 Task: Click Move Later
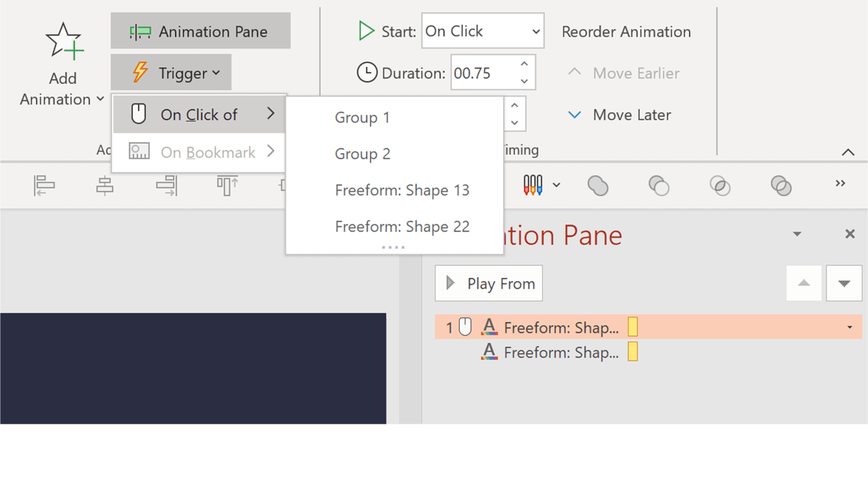tap(619, 115)
